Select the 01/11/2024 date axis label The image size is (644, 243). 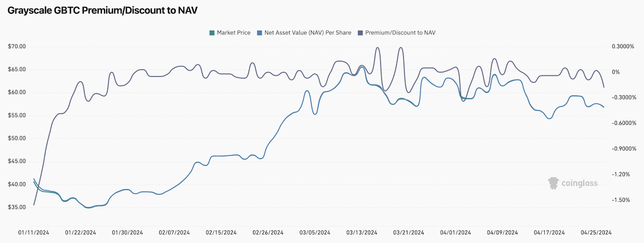[x=33, y=232]
